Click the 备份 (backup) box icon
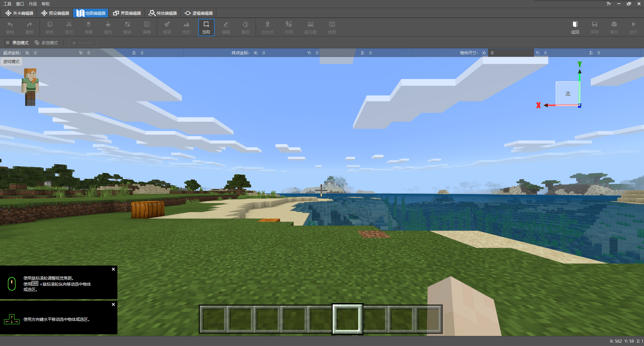This screenshot has height=346, width=644. coord(614,27)
